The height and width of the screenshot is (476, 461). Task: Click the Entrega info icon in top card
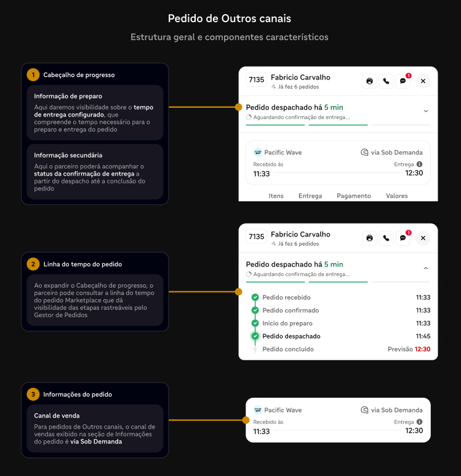click(419, 164)
